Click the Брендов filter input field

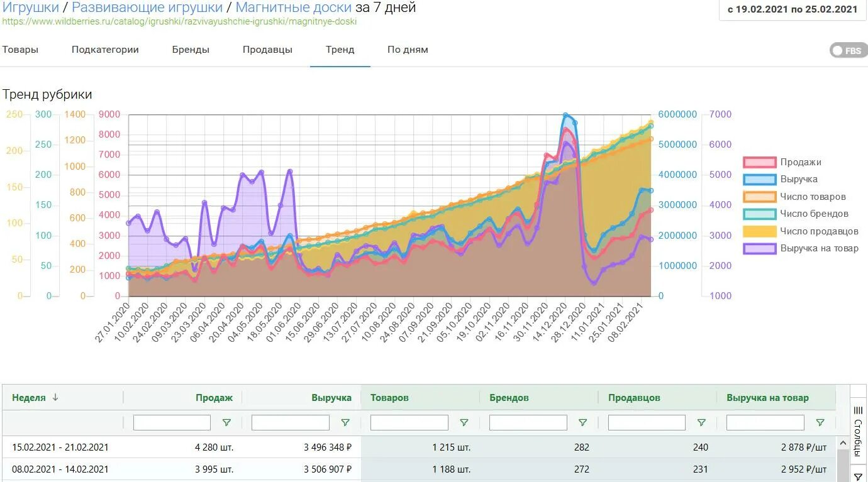528,423
